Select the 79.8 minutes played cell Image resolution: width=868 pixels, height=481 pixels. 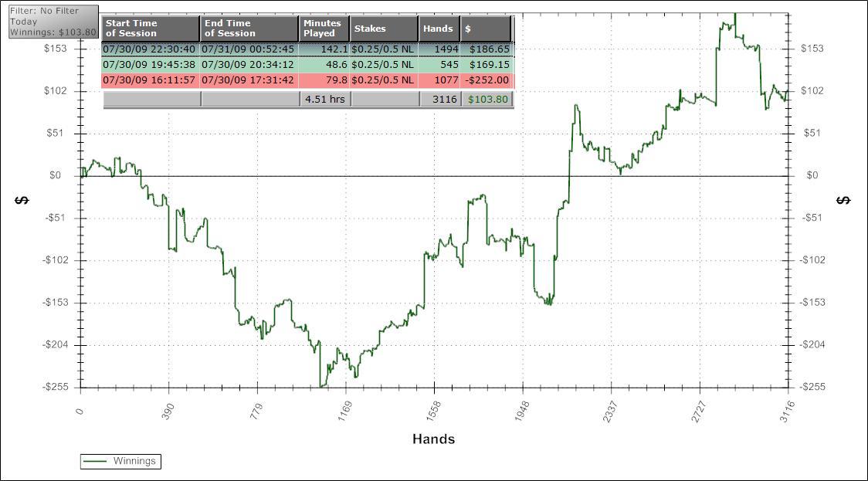pos(325,80)
